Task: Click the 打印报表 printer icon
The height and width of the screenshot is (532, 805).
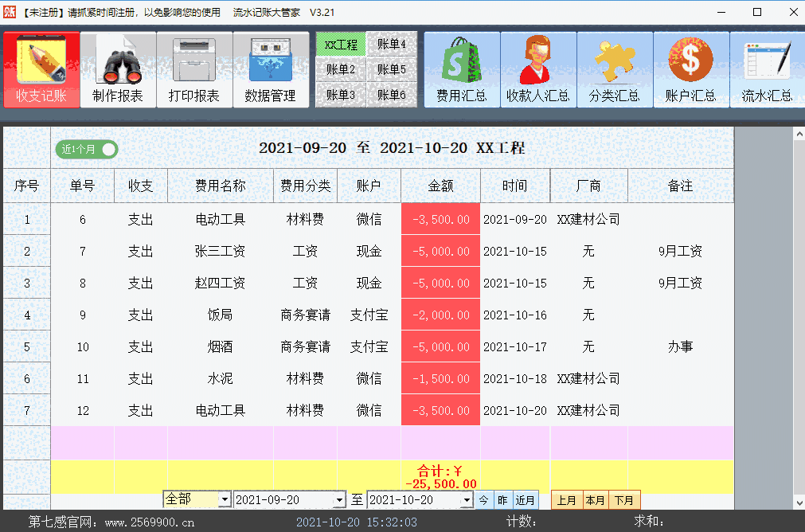Action: coord(194,69)
